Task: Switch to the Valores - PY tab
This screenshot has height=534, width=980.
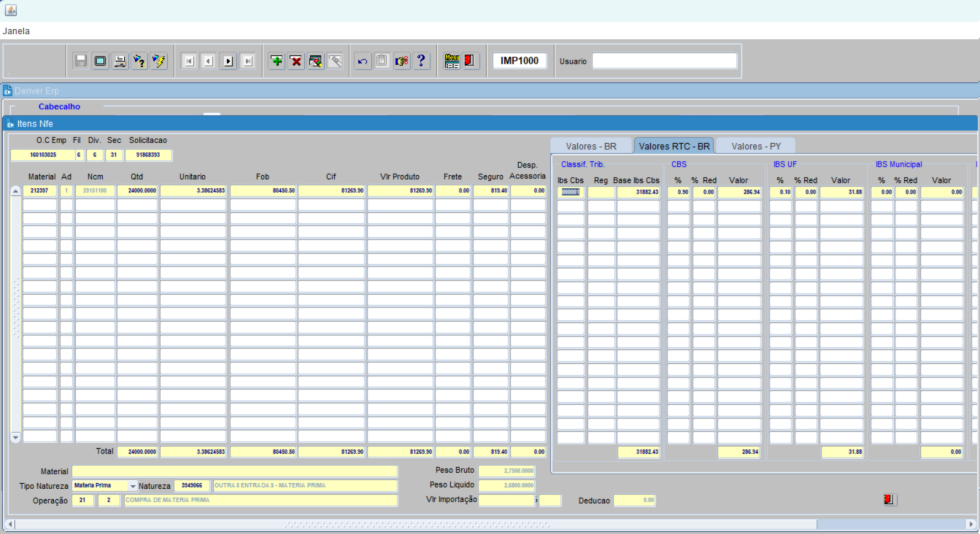Action: click(756, 146)
